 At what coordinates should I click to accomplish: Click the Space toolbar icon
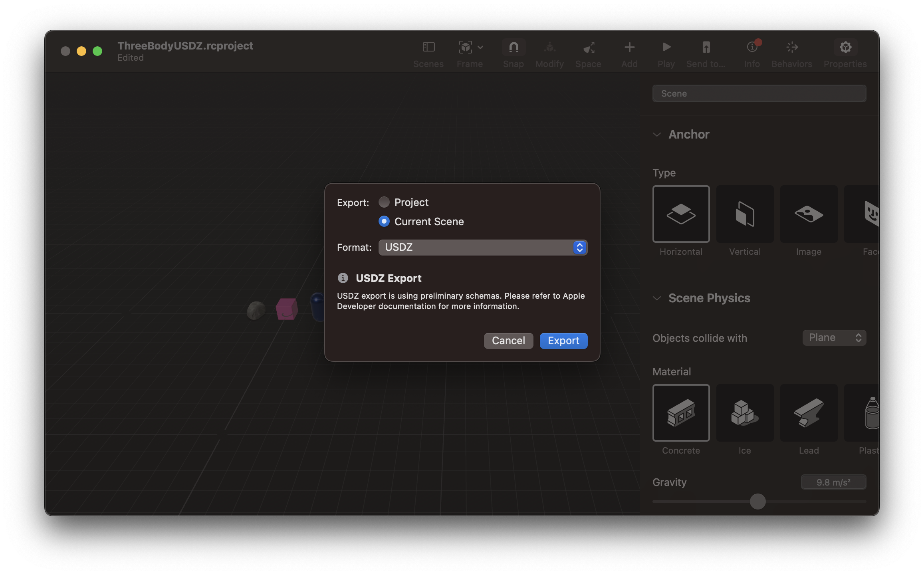[x=589, y=48]
